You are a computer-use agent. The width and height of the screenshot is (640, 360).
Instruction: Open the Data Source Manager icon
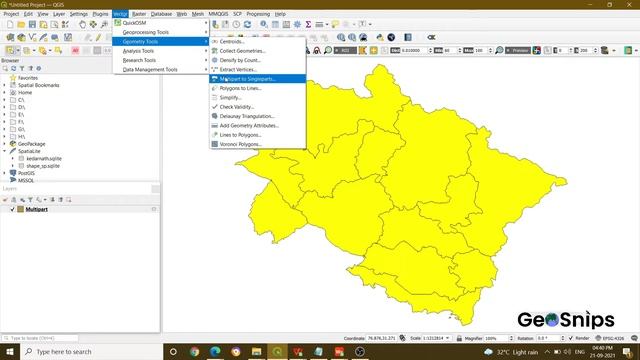[x=10, y=38]
